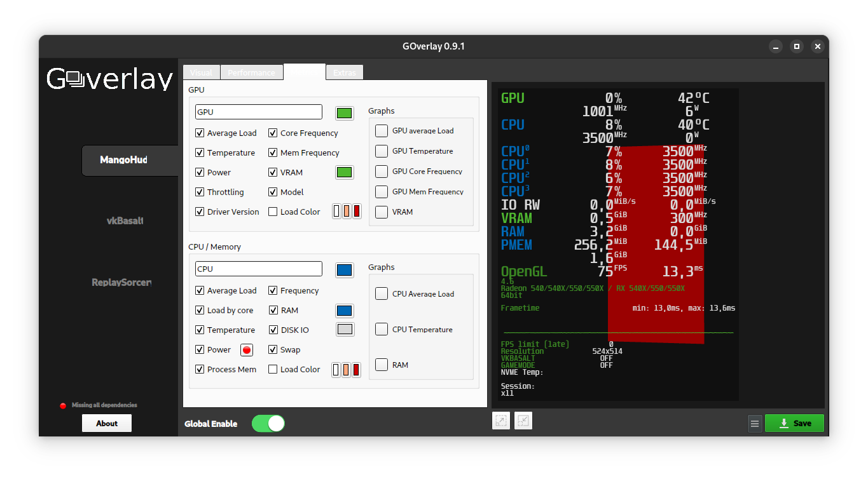Open the ReplaySorcery section
The height and width of the screenshot is (479, 868).
click(121, 282)
